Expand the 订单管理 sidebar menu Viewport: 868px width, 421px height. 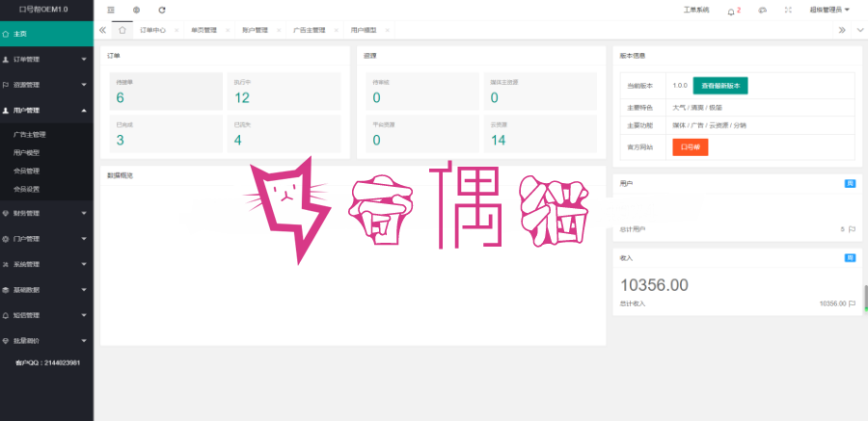(x=46, y=59)
